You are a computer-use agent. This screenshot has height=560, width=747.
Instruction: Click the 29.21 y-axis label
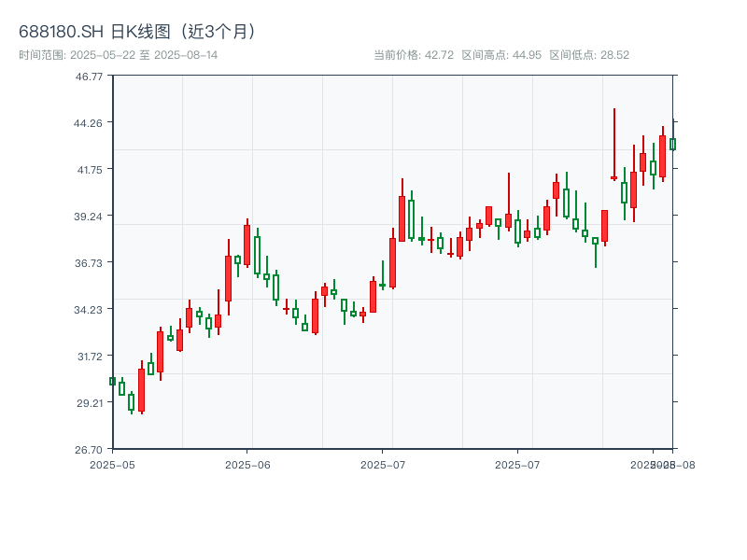click(x=90, y=402)
